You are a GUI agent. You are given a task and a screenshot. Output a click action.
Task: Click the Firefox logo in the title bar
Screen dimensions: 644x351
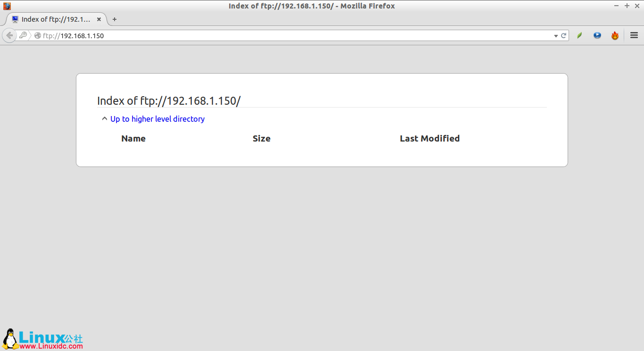(x=7, y=6)
